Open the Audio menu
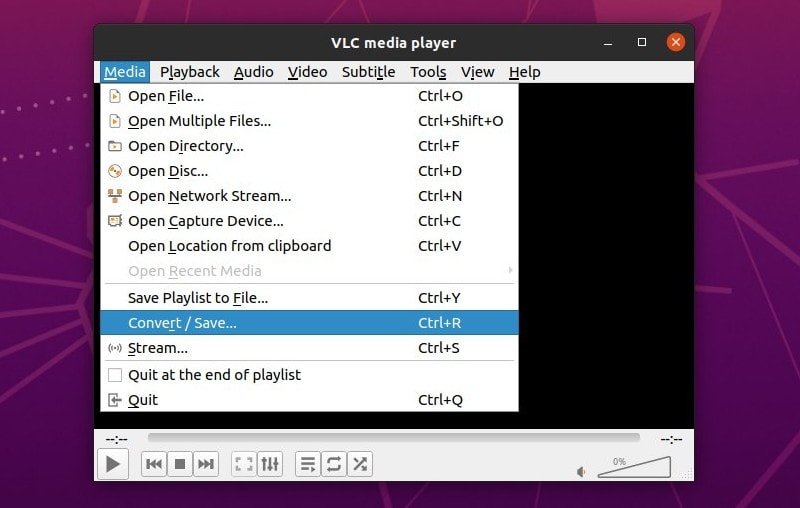 coord(254,72)
